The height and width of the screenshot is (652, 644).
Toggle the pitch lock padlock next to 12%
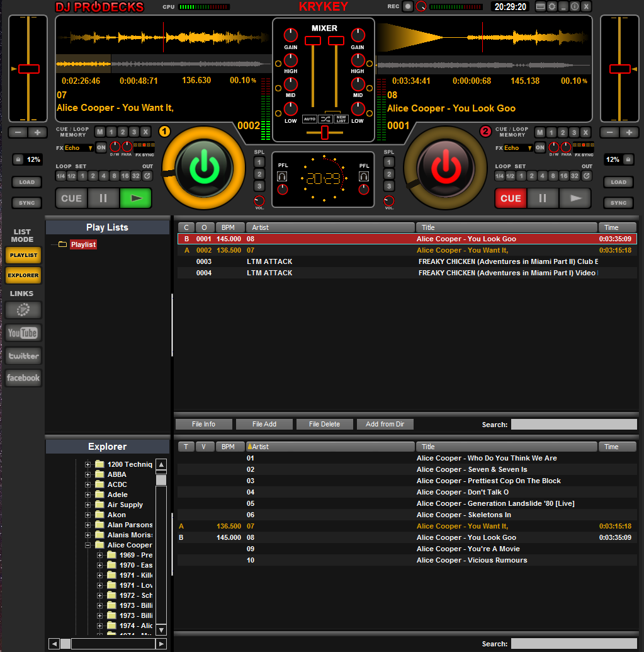[x=17, y=159]
